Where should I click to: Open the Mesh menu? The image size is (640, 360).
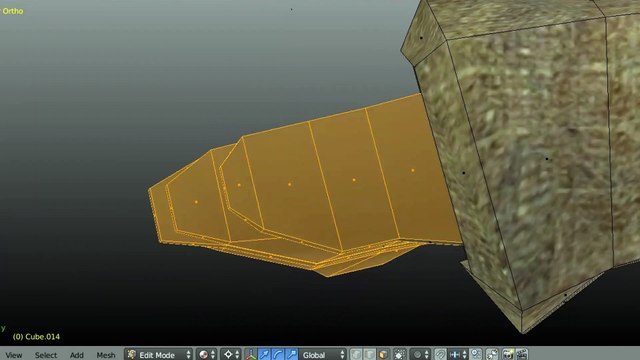(x=106, y=355)
